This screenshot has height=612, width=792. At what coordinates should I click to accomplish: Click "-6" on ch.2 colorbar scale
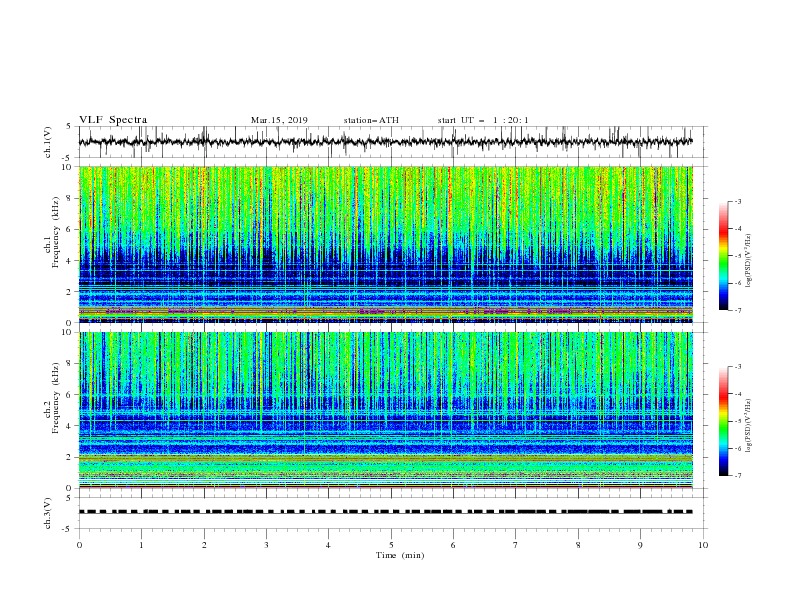[x=737, y=448]
